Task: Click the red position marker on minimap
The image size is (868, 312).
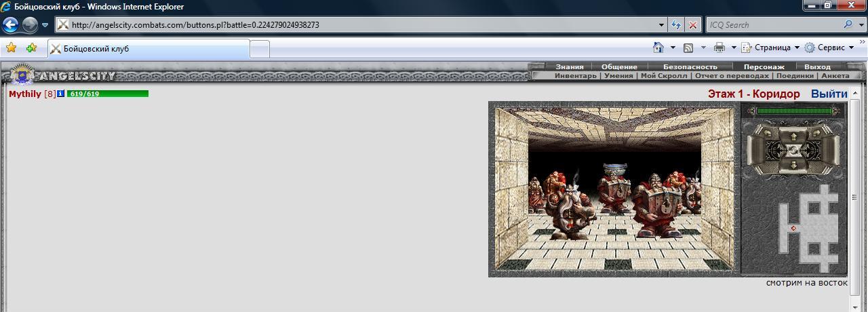Action: click(x=793, y=228)
